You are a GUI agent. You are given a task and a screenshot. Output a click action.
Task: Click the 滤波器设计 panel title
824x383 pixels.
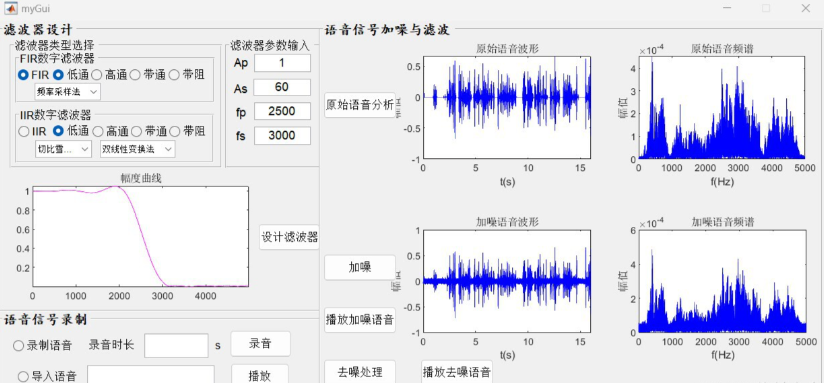pos(38,29)
